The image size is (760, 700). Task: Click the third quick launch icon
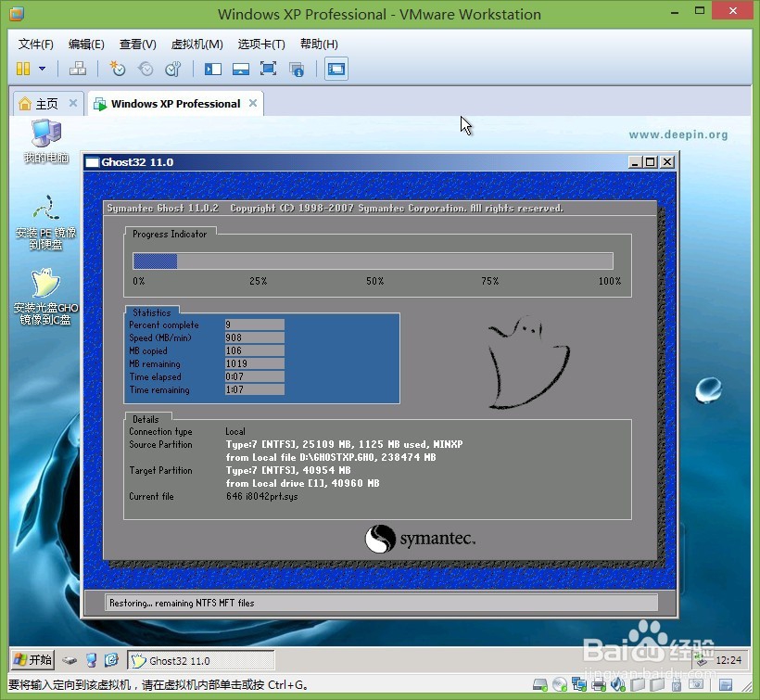[111, 660]
